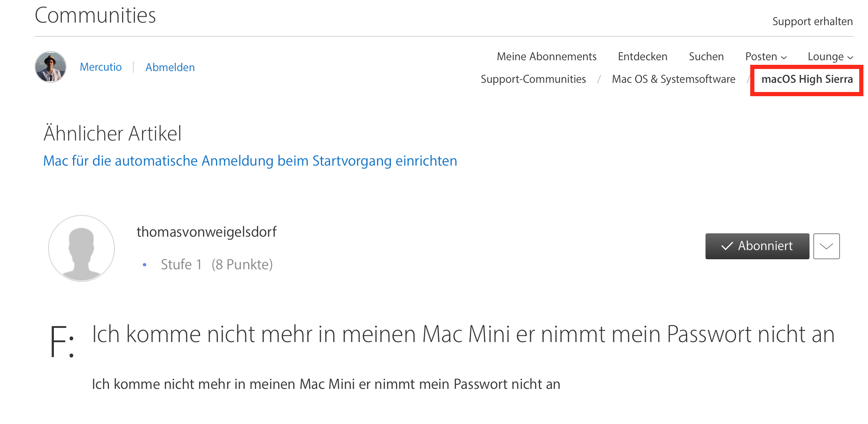Go to Meine Abonnements

(546, 56)
